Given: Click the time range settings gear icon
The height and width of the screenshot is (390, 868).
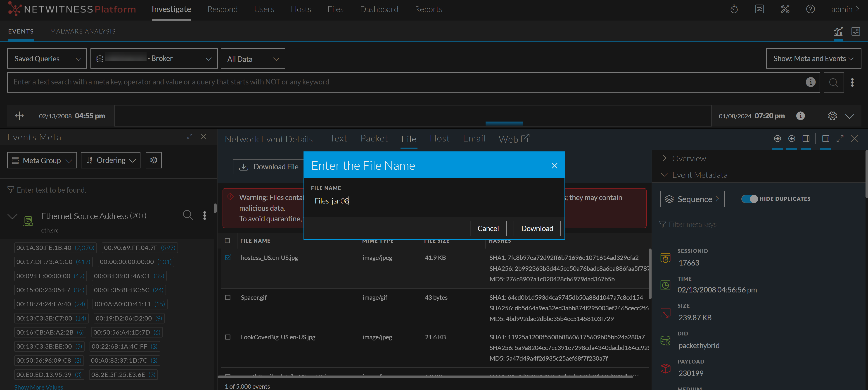Looking at the screenshot, I should 832,116.
